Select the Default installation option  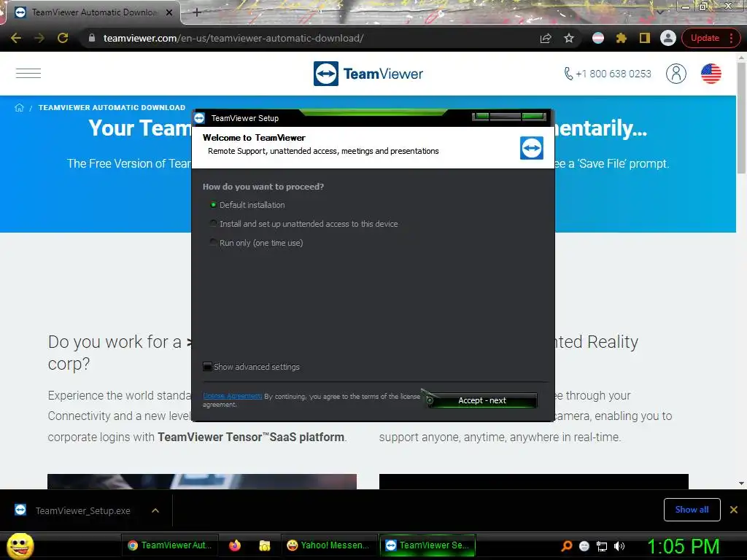(x=247, y=205)
